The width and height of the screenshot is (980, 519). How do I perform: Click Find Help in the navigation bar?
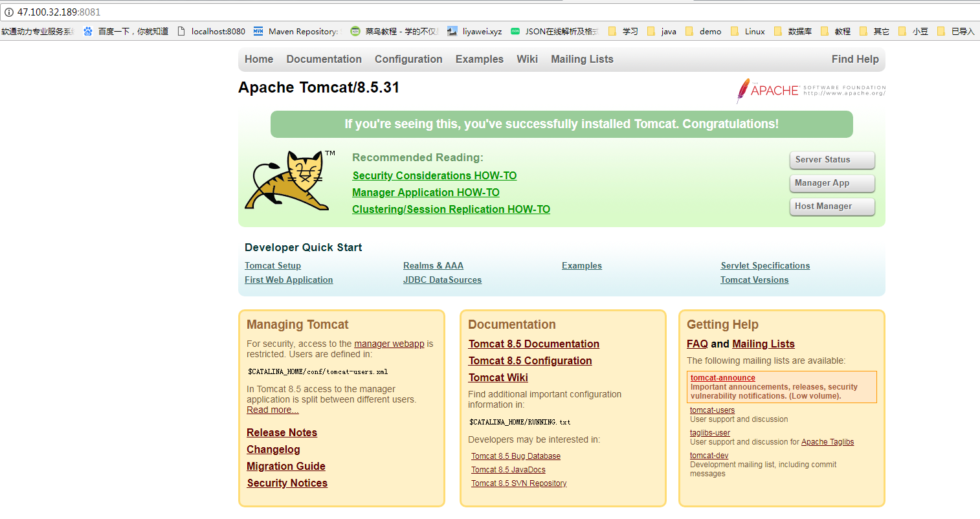[855, 59]
